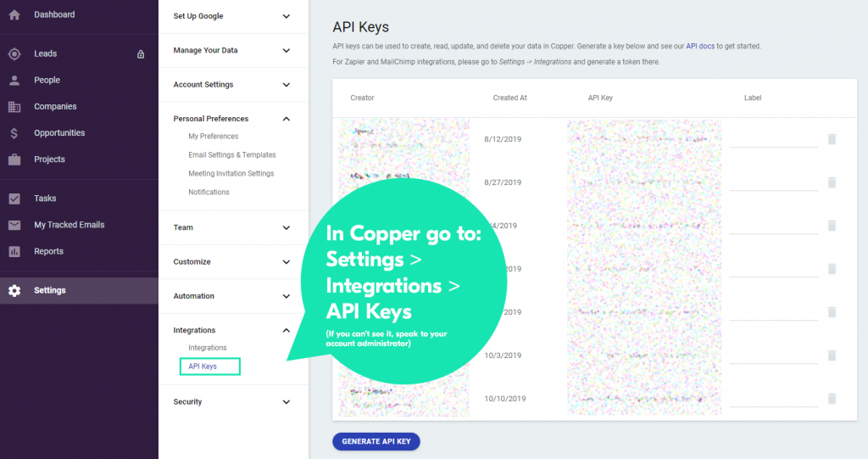Image resolution: width=868 pixels, height=459 pixels.
Task: Expand the Team settings section
Action: click(287, 228)
